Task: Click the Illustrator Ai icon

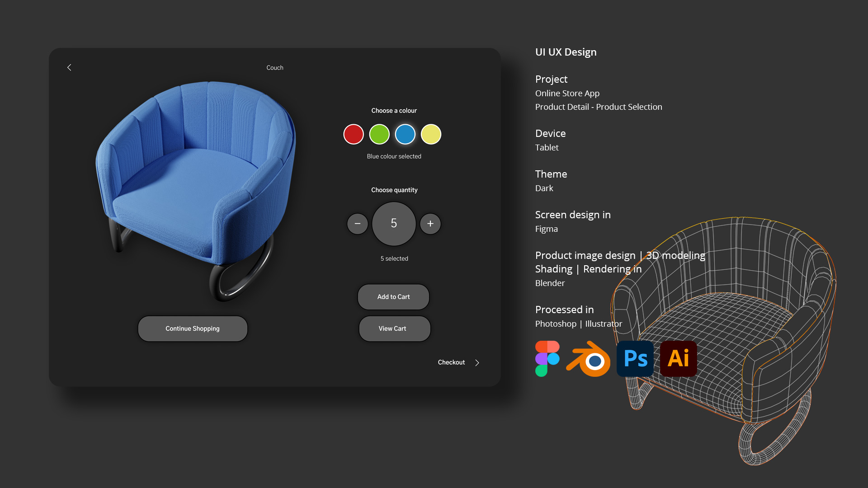Action: pos(678,359)
